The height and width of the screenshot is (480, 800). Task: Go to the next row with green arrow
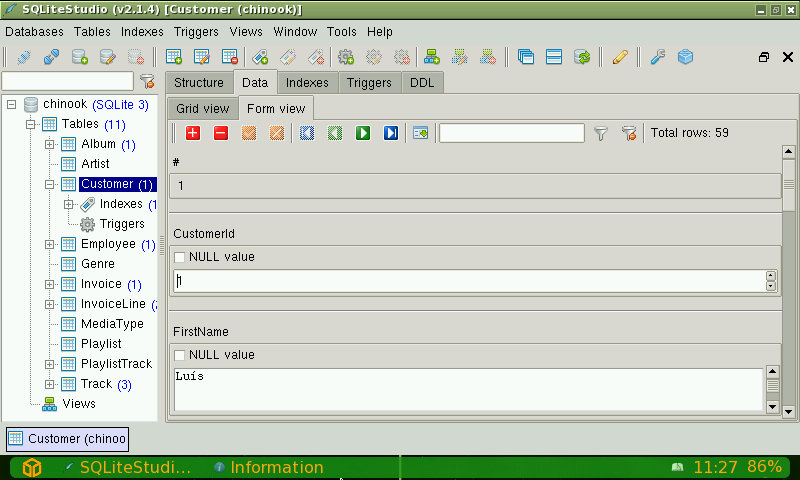tap(363, 133)
